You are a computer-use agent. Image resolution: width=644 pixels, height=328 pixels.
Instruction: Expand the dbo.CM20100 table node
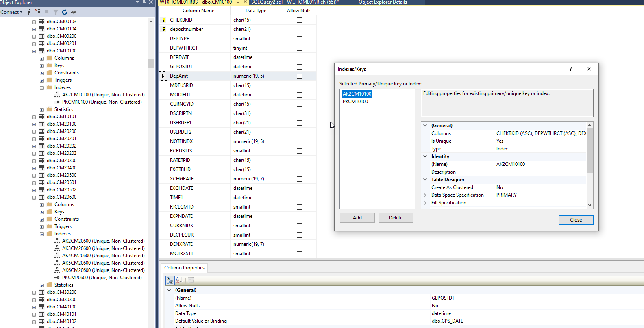click(34, 124)
